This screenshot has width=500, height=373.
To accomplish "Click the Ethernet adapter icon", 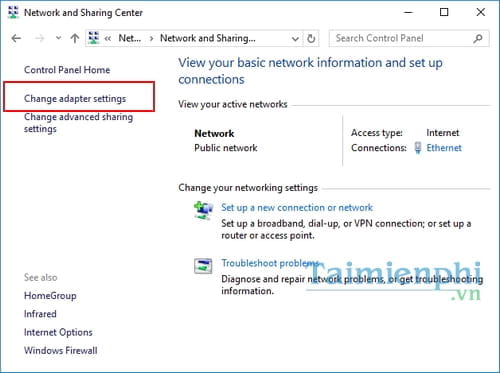I will click(418, 148).
